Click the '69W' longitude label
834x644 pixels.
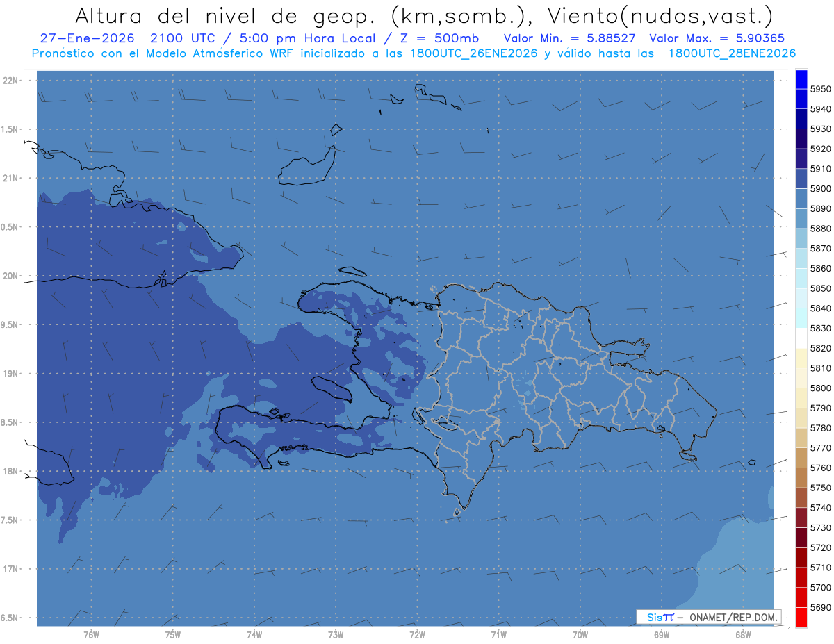(x=662, y=635)
